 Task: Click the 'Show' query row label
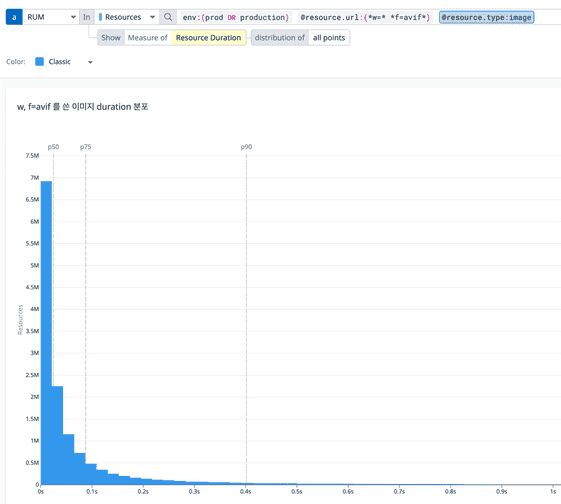click(111, 38)
